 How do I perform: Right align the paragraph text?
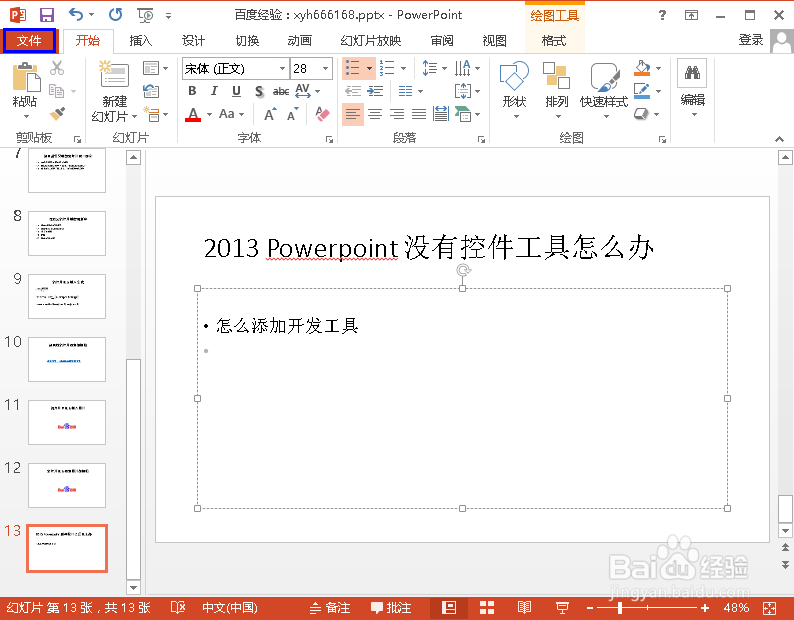coord(397,114)
